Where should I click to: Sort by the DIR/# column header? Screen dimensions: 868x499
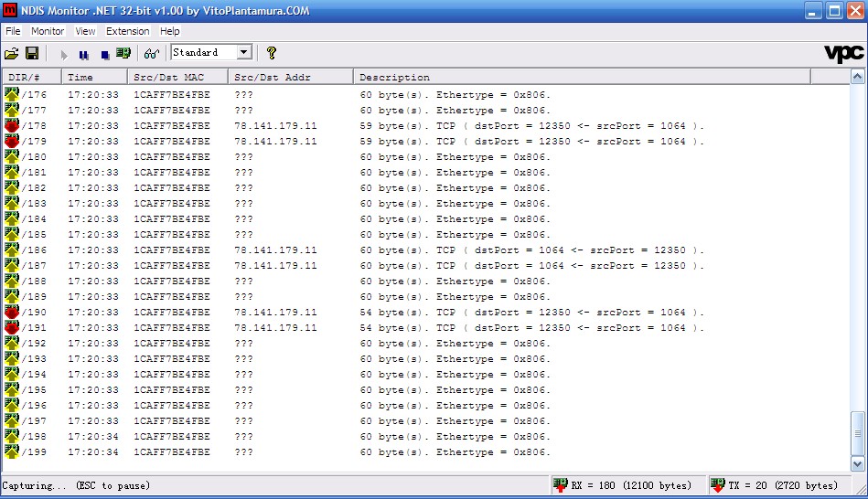[32, 77]
